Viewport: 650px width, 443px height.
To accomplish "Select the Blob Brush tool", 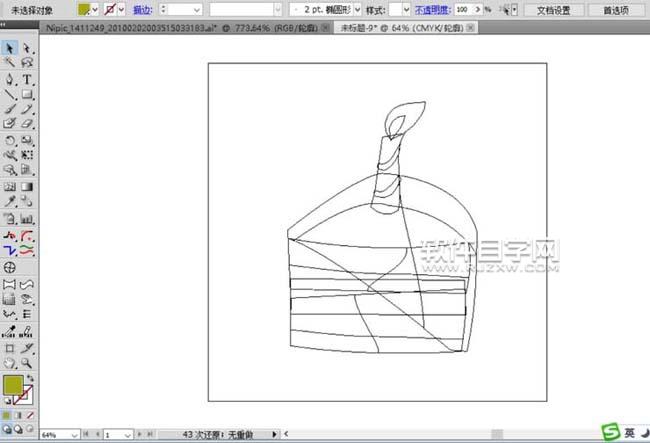I will (9, 123).
